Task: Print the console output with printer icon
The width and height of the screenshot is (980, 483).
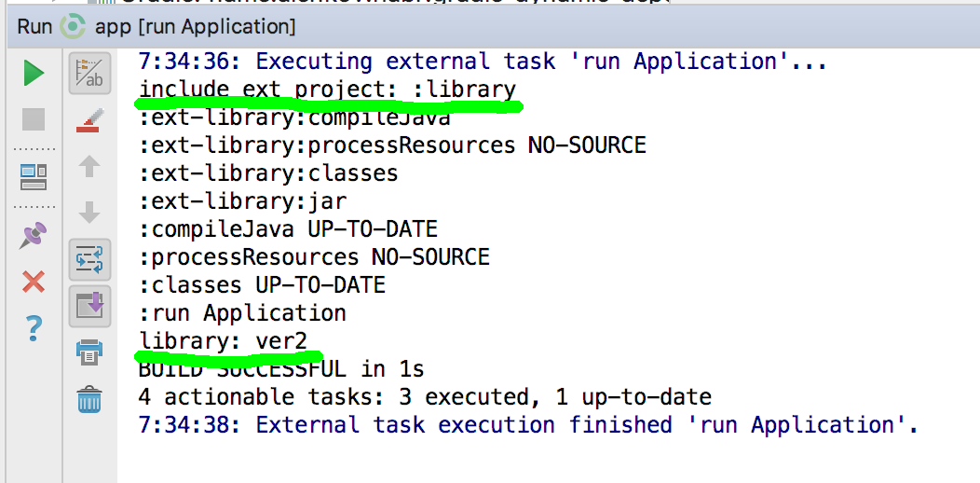Action: click(89, 352)
